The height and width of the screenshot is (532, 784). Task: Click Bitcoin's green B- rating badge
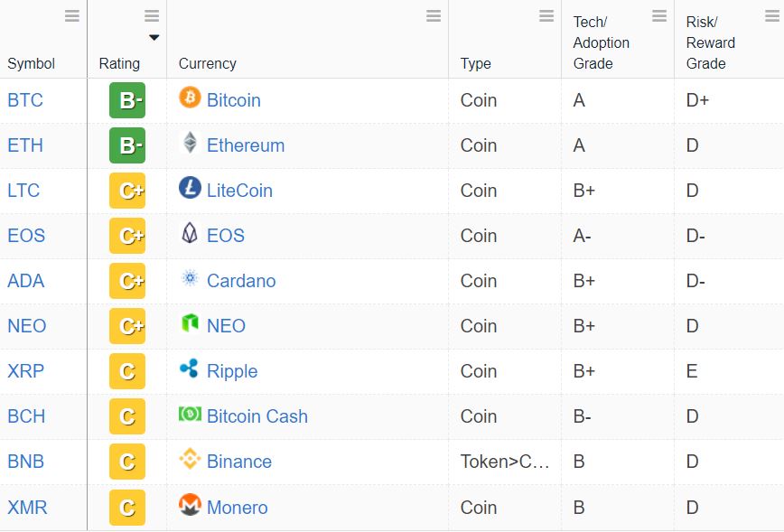[x=127, y=100]
